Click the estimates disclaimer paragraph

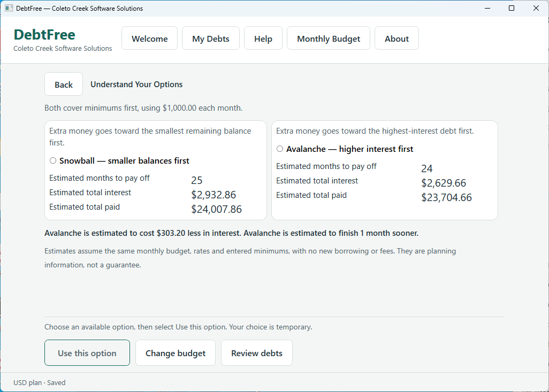(250, 258)
